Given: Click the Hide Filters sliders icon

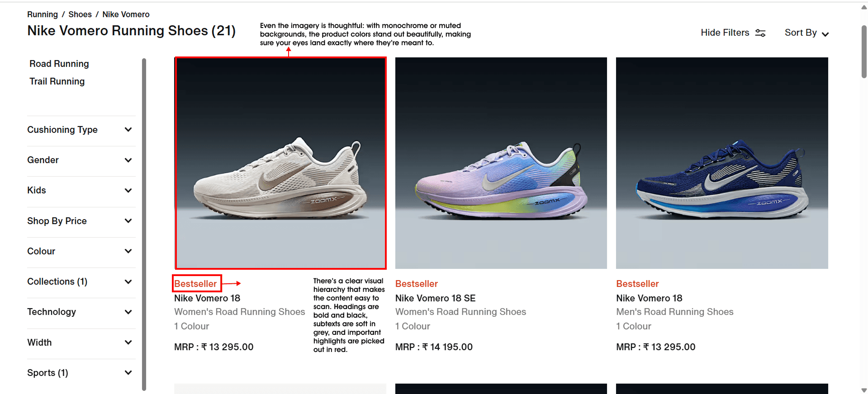Looking at the screenshot, I should click(x=760, y=33).
